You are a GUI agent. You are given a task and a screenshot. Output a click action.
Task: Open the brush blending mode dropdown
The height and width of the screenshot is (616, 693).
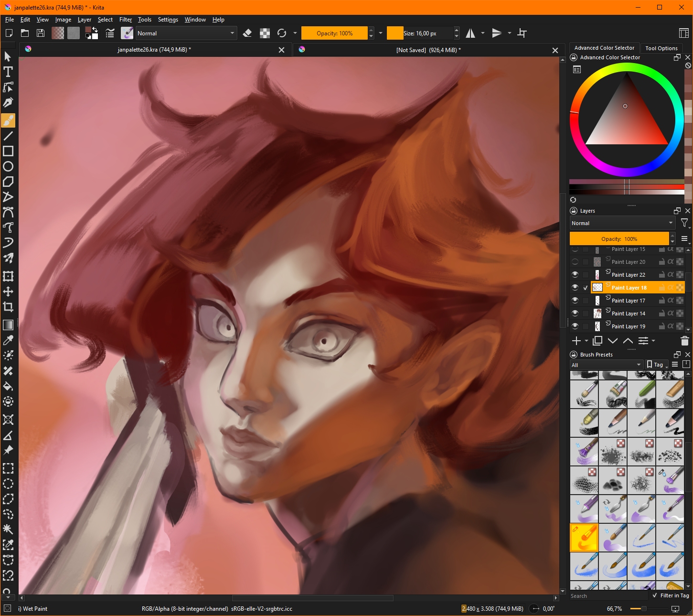click(185, 33)
